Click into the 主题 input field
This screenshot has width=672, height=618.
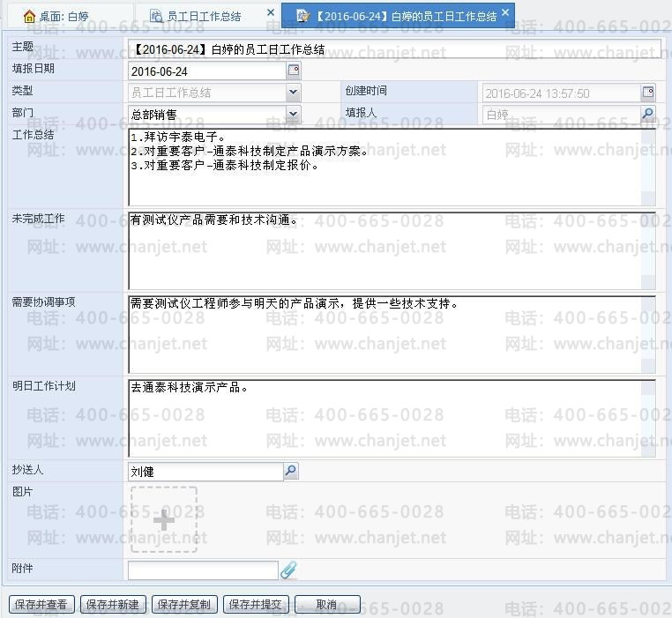click(x=394, y=49)
